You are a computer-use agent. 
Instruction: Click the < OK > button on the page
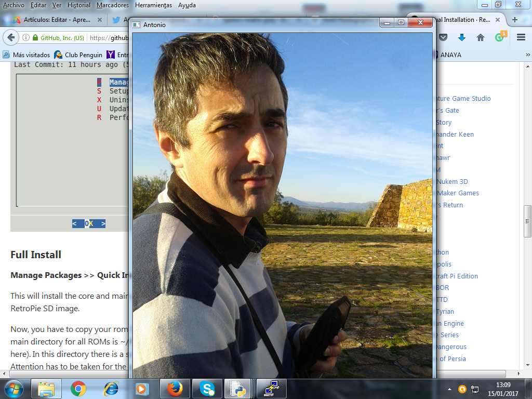[88, 223]
